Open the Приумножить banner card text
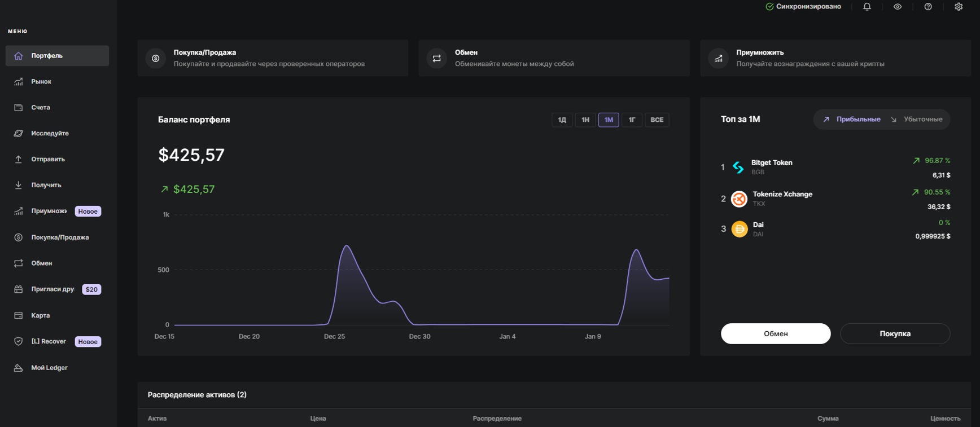Image resolution: width=980 pixels, height=427 pixels. pyautogui.click(x=810, y=58)
